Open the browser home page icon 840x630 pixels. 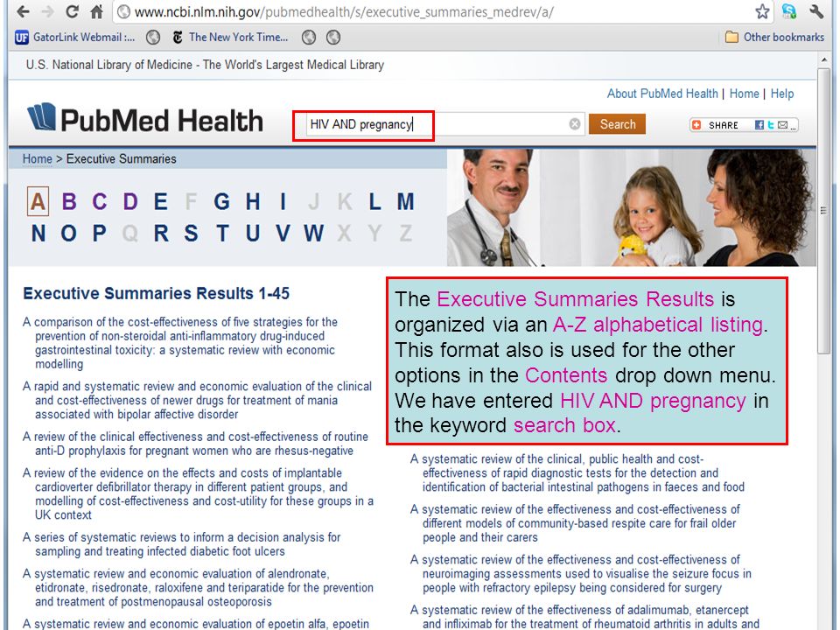96,11
